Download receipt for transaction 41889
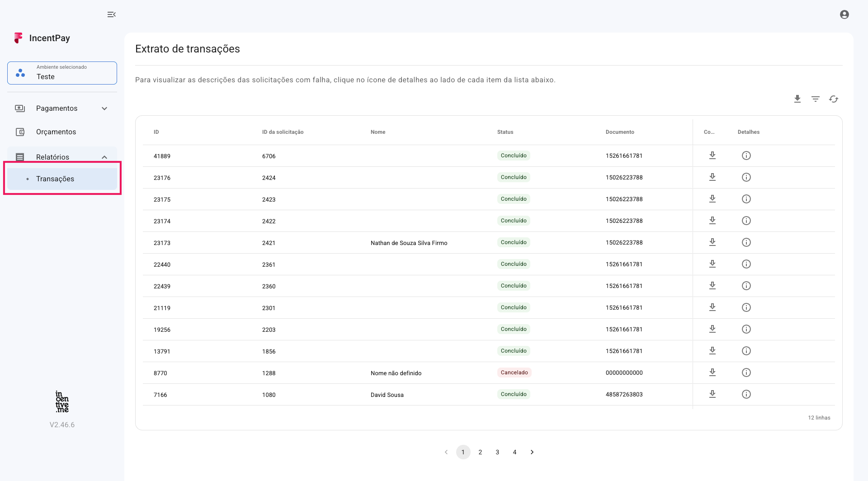Viewport: 868px width, 481px height. [712, 156]
